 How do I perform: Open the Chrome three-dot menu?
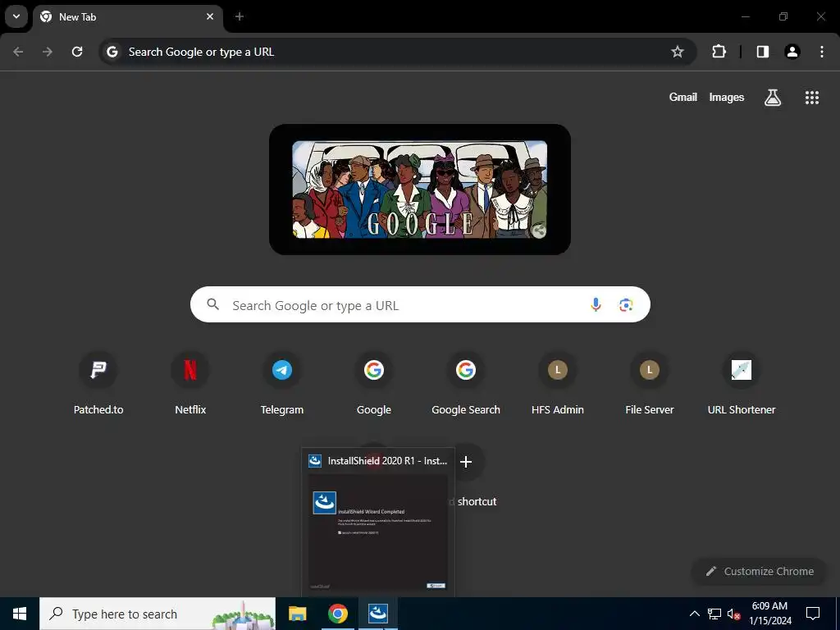821,52
